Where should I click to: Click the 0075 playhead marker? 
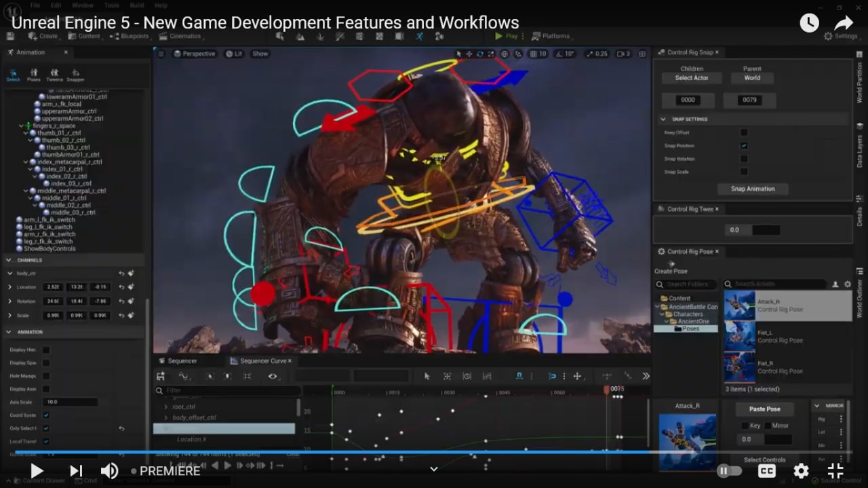(608, 390)
